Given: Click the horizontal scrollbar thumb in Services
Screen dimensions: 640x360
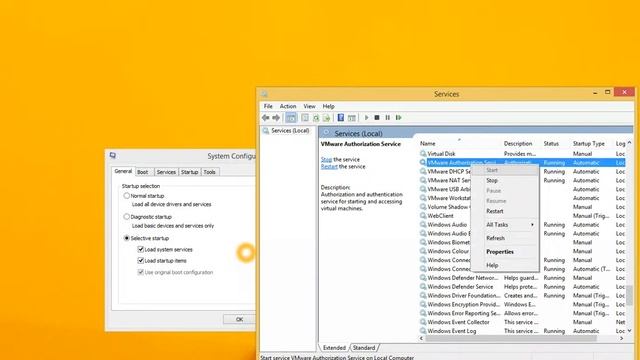Looking at the screenshot, I should click(511, 338).
